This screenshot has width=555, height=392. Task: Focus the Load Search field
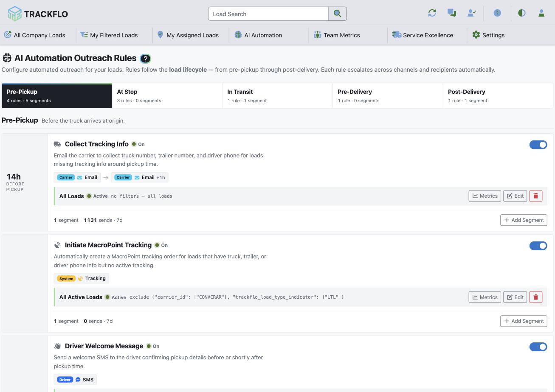268,14
